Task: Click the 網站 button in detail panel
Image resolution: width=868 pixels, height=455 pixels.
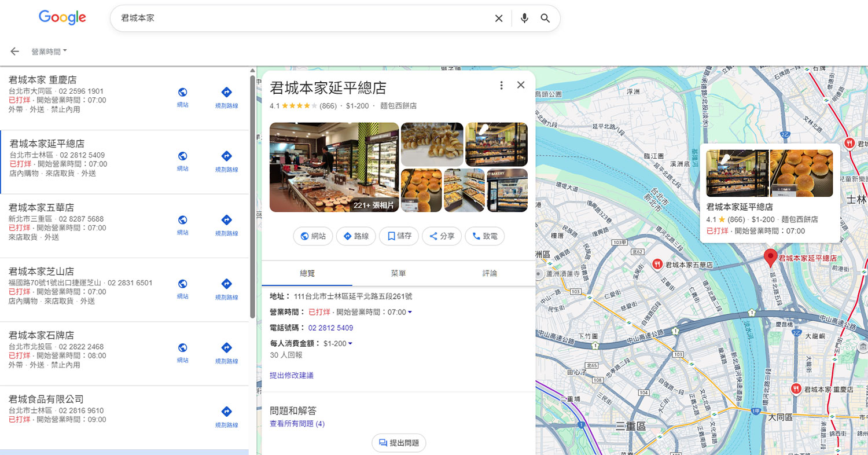Action: pyautogui.click(x=313, y=236)
